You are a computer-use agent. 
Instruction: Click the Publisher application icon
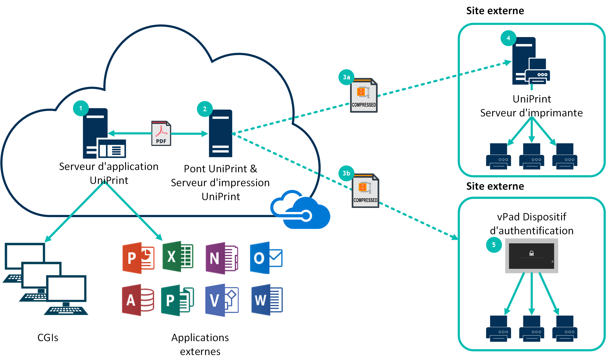(x=177, y=300)
